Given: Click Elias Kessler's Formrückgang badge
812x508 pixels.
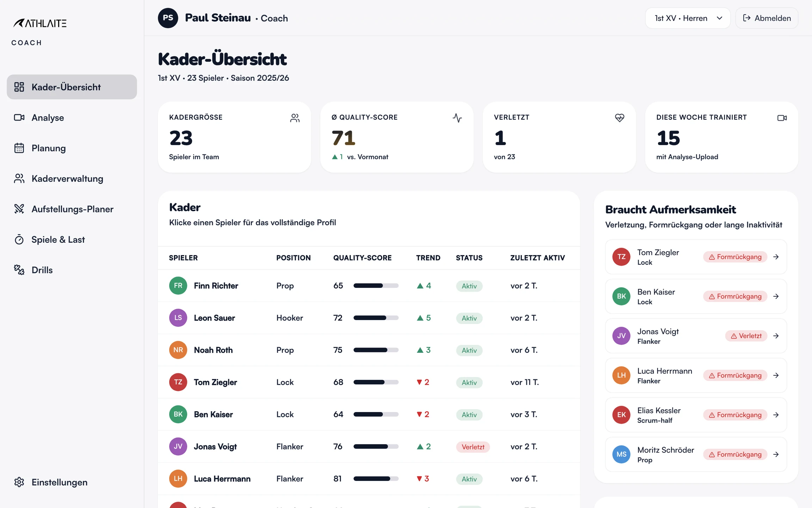Looking at the screenshot, I should [x=735, y=415].
